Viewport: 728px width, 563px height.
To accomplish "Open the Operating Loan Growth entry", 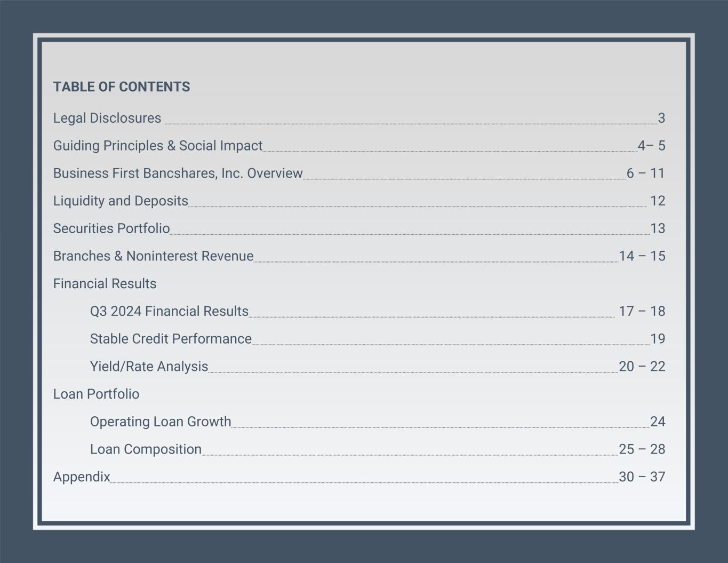I will 161,422.
